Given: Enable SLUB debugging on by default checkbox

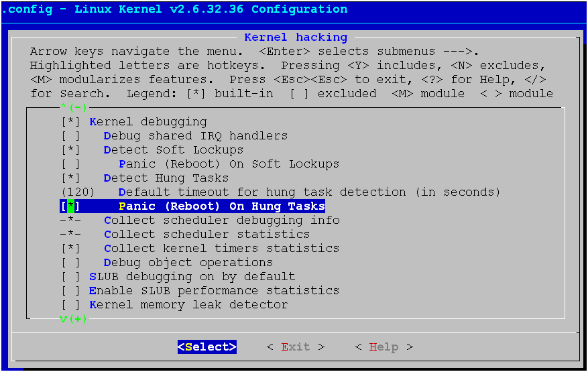Looking at the screenshot, I should coord(70,277).
